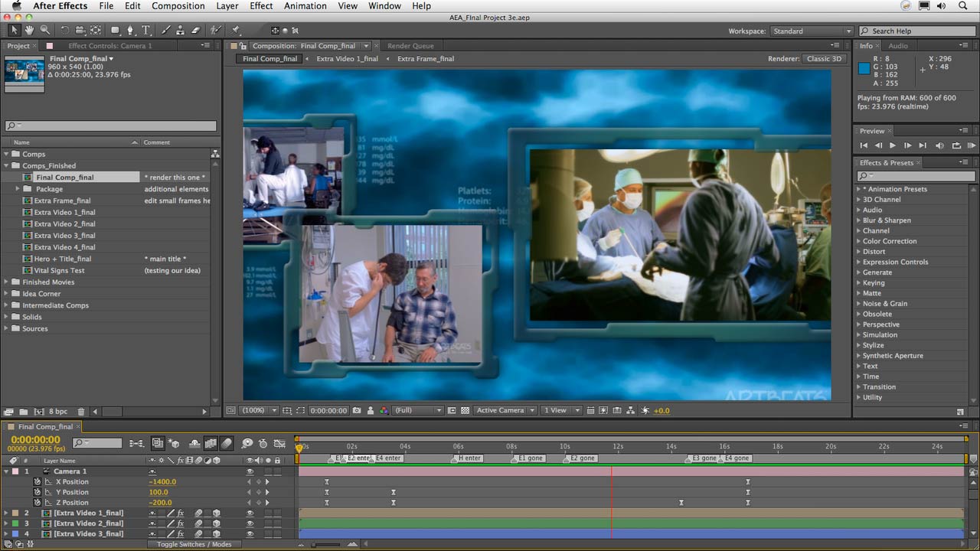980x551 pixels.
Task: Open the Composition menu
Action: coord(178,6)
